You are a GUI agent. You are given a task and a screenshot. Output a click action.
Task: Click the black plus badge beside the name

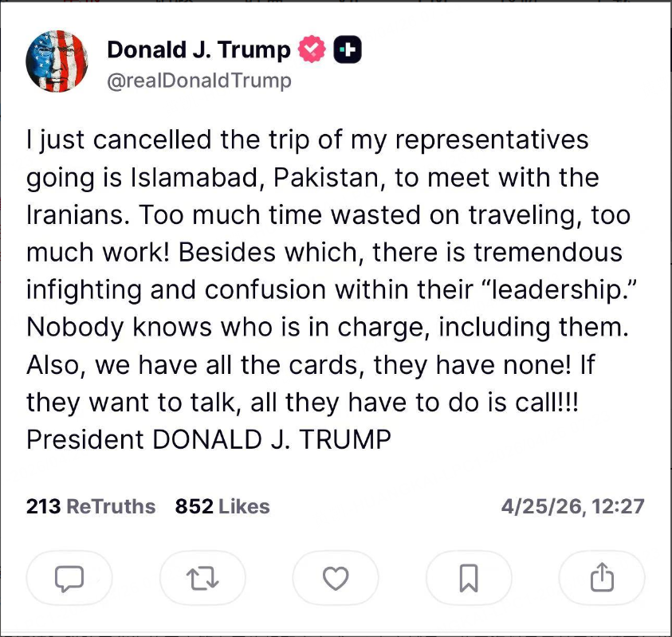[x=347, y=50]
